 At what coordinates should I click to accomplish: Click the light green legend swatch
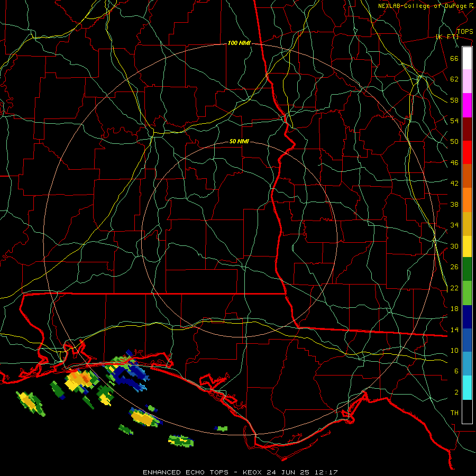click(x=467, y=293)
